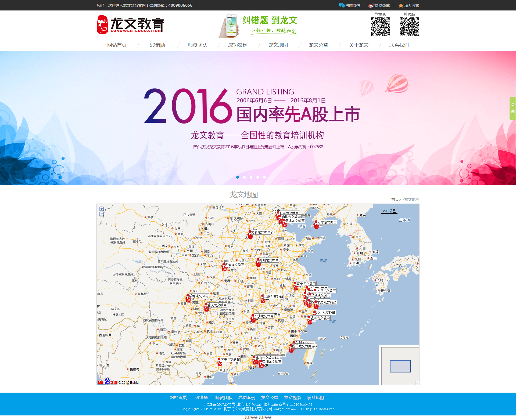The width and height of the screenshot is (516, 420).
Task: Open the 59错题 nav menu item
Action: [x=157, y=45]
